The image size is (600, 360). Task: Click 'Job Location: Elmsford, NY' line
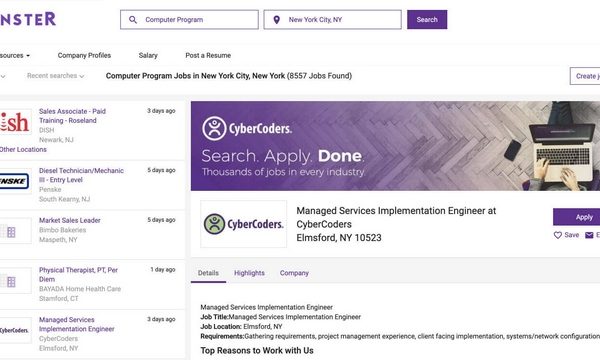click(x=241, y=327)
